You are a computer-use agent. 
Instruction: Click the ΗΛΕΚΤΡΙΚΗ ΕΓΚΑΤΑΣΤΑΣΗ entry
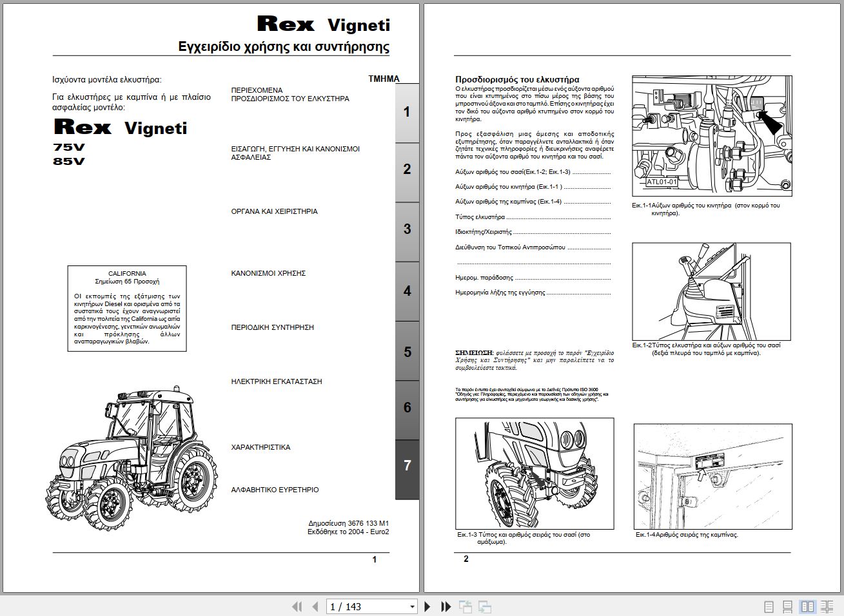tap(276, 381)
